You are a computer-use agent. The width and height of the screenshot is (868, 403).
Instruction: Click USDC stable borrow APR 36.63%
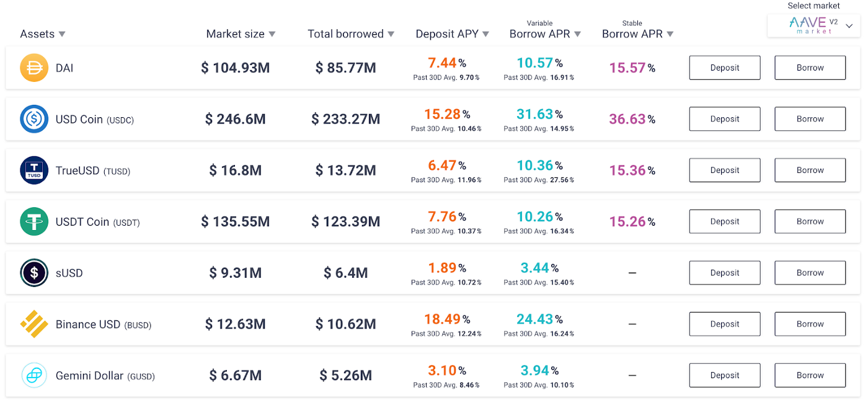pyautogui.click(x=632, y=119)
